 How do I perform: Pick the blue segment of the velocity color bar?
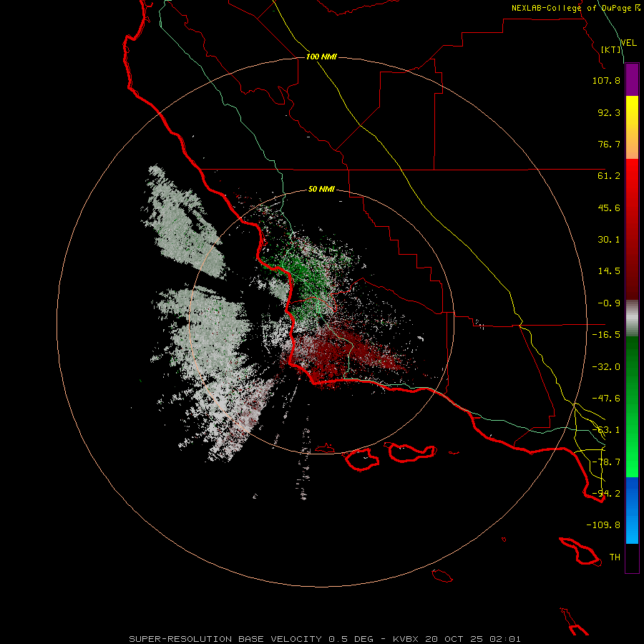click(x=632, y=510)
